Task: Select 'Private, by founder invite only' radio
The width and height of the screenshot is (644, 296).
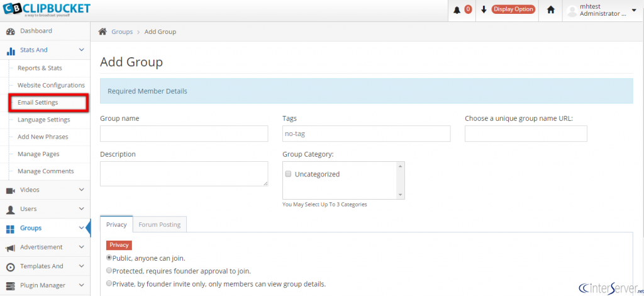Action: click(109, 283)
